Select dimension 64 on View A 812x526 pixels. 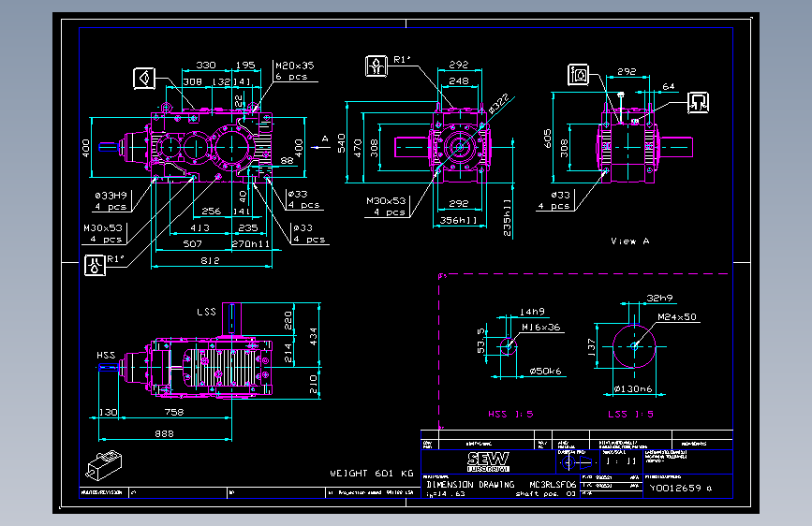(669, 86)
